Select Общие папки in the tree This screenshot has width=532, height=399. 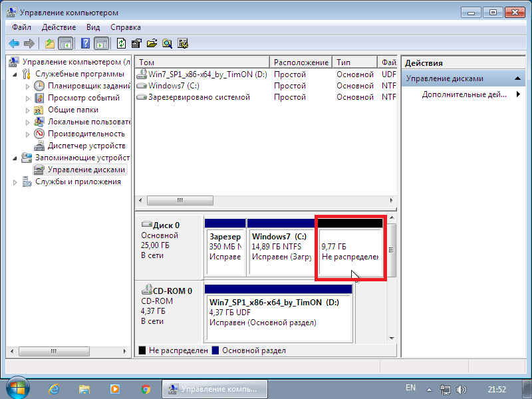[73, 110]
